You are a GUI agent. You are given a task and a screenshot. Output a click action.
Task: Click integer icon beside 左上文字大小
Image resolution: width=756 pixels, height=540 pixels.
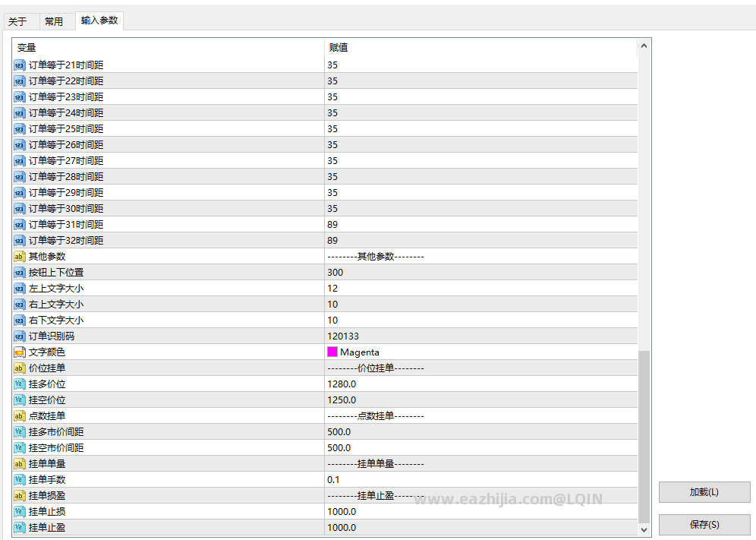19,288
